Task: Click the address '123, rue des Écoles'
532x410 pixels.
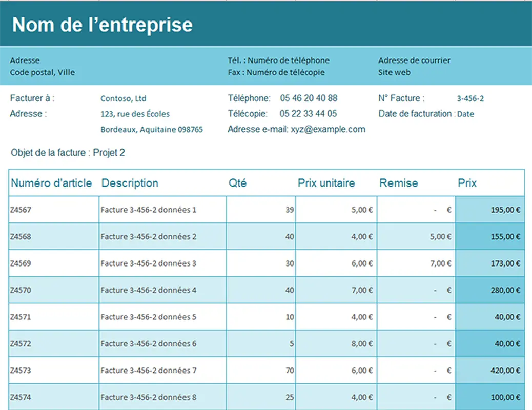Action: coord(135,114)
